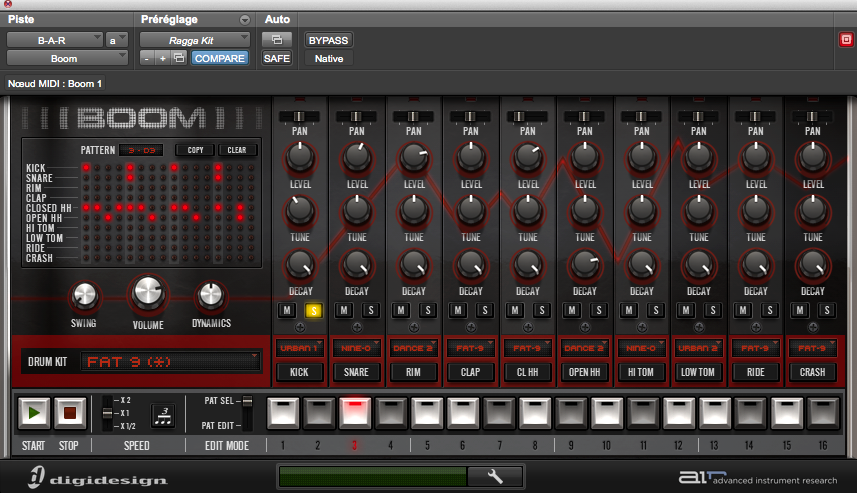The width and height of the screenshot is (857, 493).
Task: Open the B-A-R track selector dropdown
Action: click(55, 40)
